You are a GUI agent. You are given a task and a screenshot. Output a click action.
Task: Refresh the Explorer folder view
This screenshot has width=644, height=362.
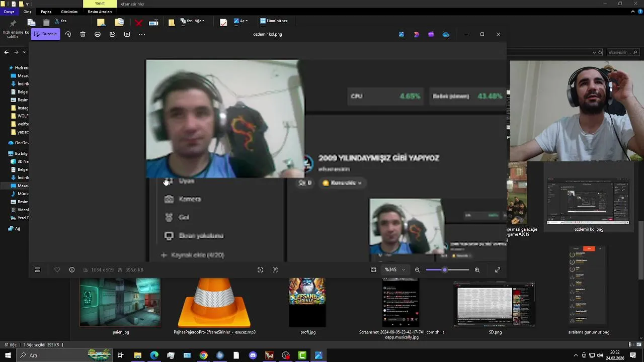coord(600,52)
